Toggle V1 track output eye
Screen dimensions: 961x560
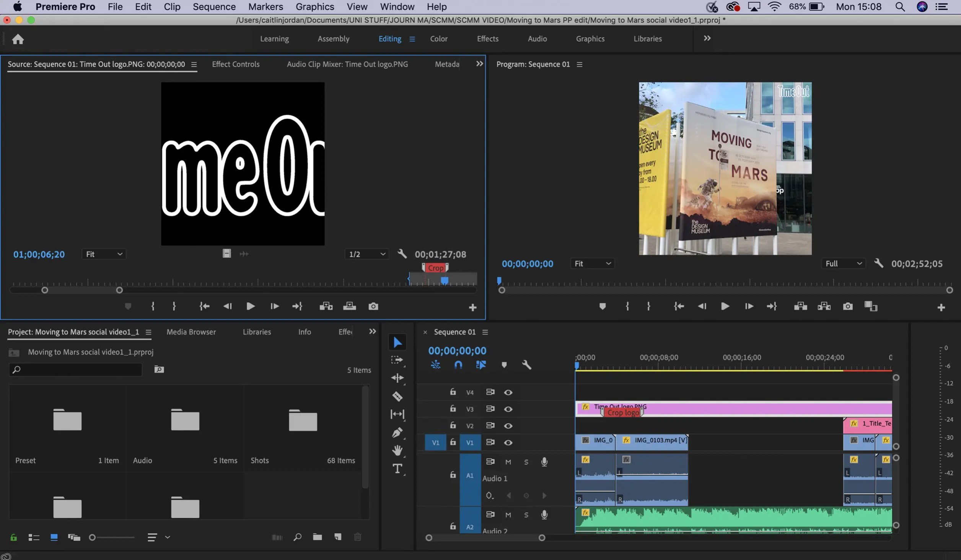pos(508,442)
